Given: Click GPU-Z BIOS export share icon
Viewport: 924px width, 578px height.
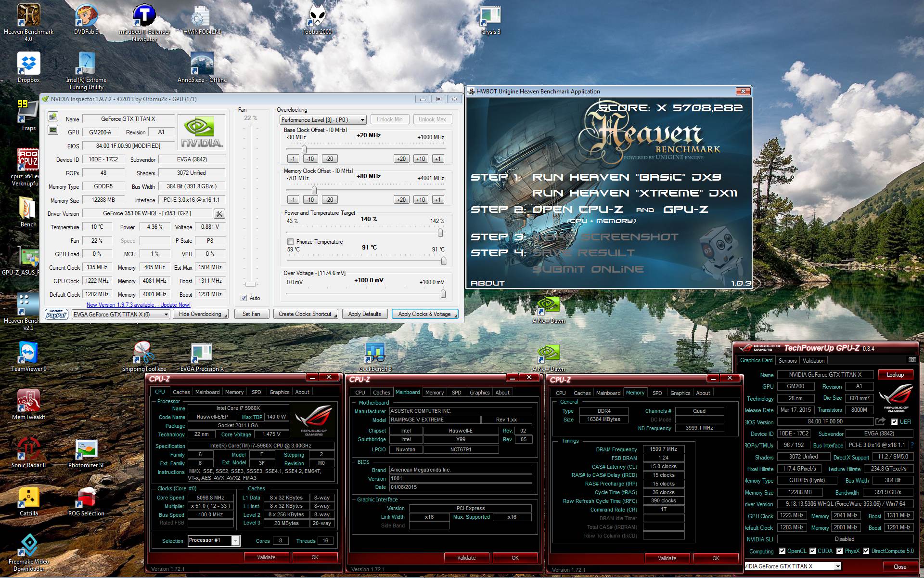Looking at the screenshot, I should tap(880, 421).
